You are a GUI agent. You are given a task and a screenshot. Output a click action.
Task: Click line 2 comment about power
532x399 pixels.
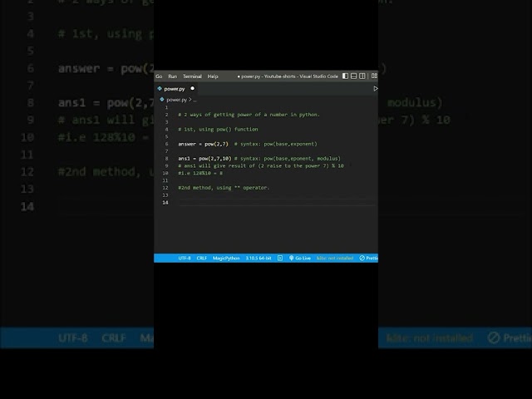[249, 115]
